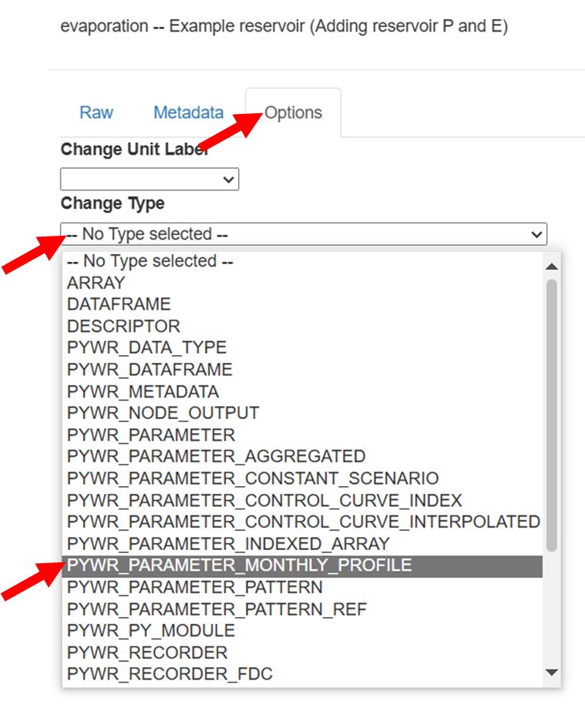The image size is (585, 728).
Task: Pick PYWR_RECORDER_FDC from the list
Action: tap(170, 674)
